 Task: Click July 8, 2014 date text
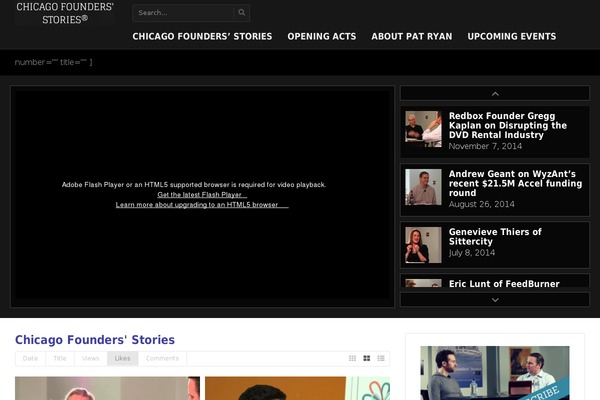(472, 253)
